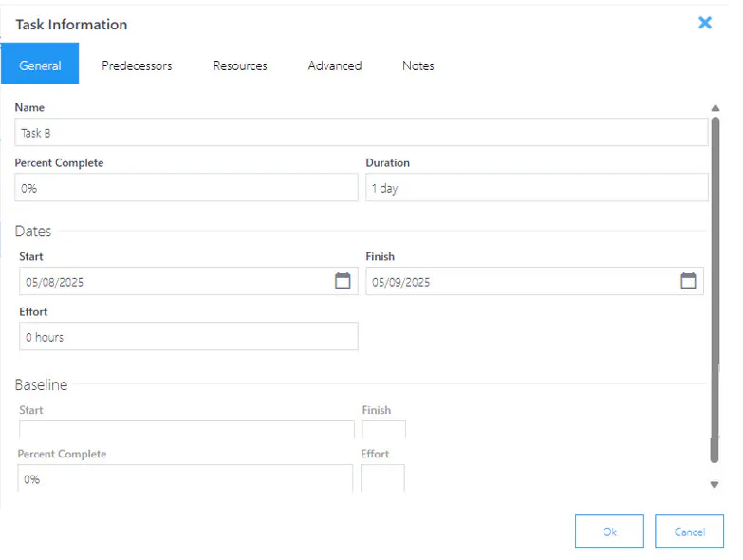Click the Baseline section heading
This screenshot has width=743, height=560.
point(41,384)
